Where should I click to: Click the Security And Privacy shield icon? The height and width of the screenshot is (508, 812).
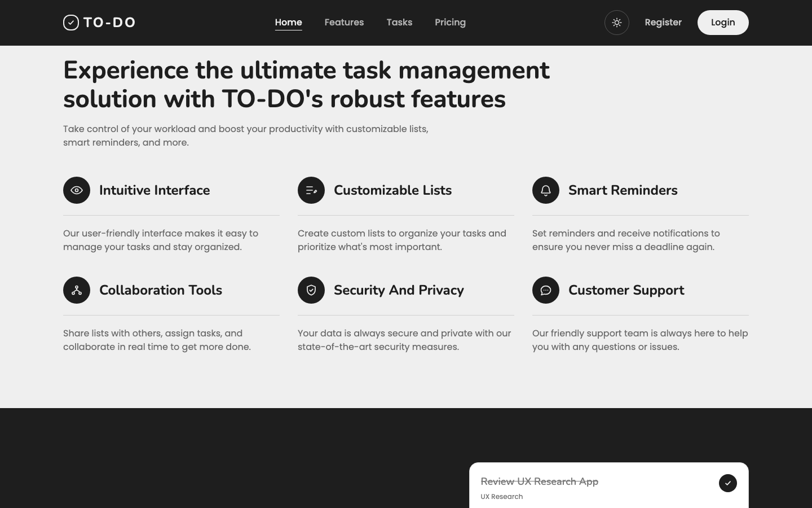311,290
